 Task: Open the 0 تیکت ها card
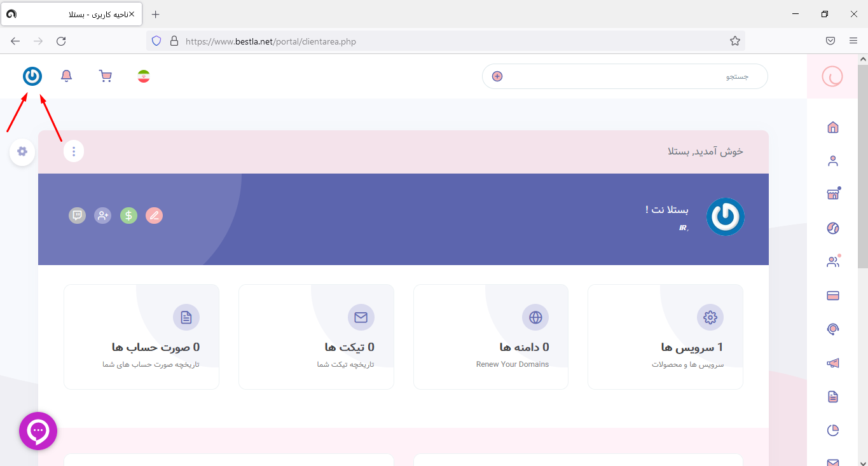pos(316,336)
